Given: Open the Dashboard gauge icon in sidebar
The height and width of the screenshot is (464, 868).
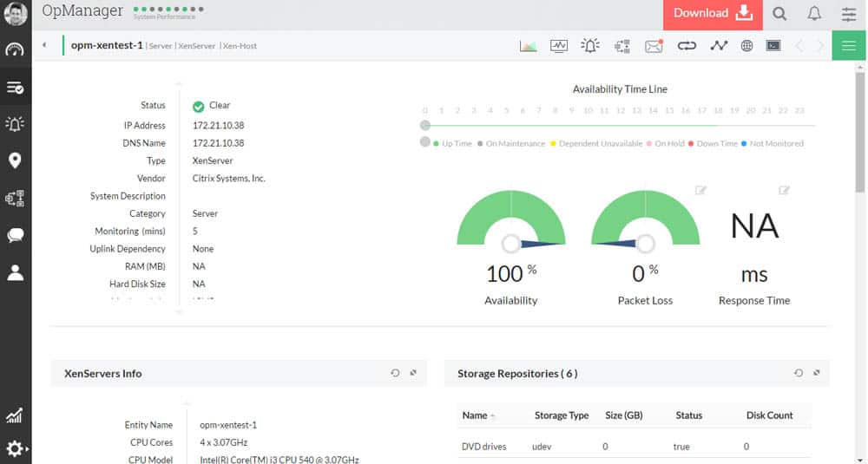Looking at the screenshot, I should (15, 49).
